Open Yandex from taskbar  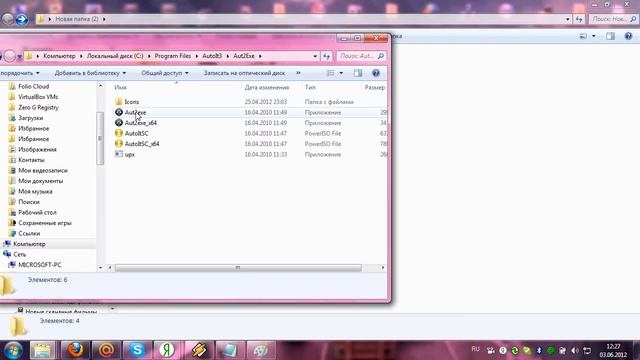(x=167, y=350)
